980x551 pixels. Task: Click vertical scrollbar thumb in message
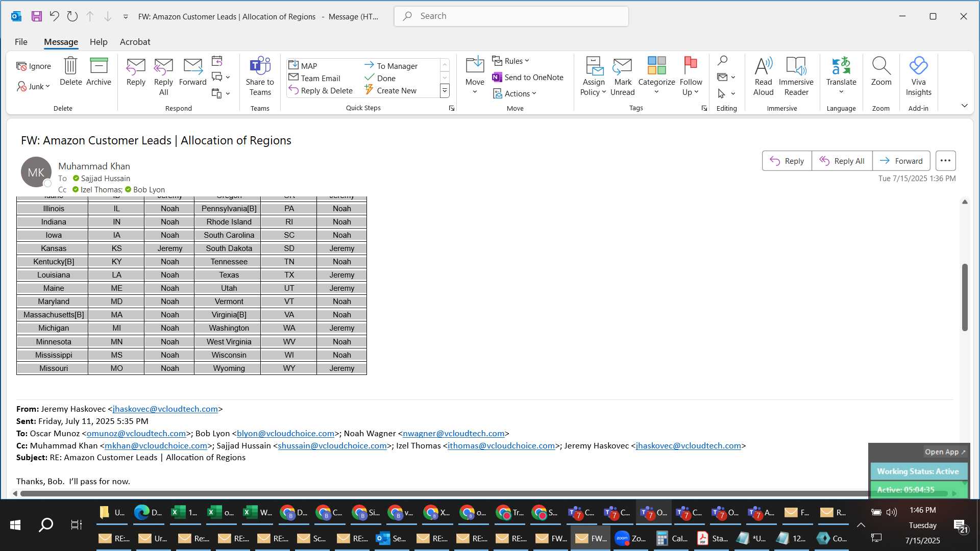coord(965,297)
